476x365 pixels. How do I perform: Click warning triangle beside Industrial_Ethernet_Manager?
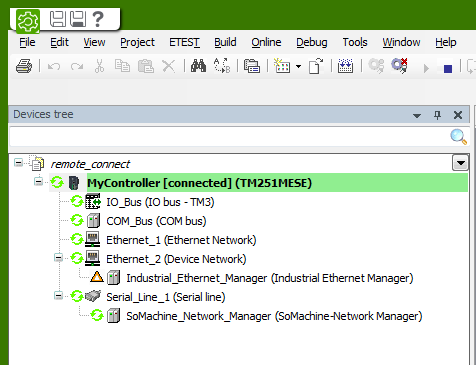click(x=97, y=277)
